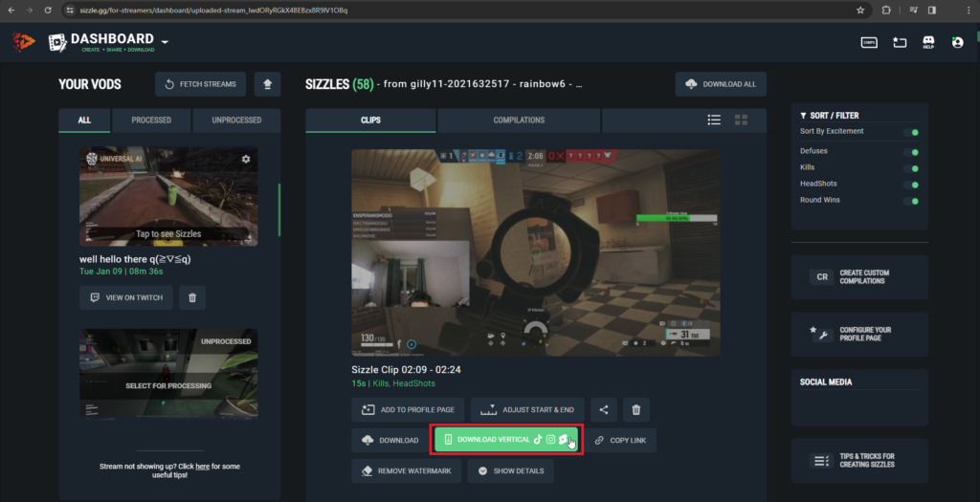Click the '15s | Kills, HeadShots' label
980x502 pixels.
[393, 383]
